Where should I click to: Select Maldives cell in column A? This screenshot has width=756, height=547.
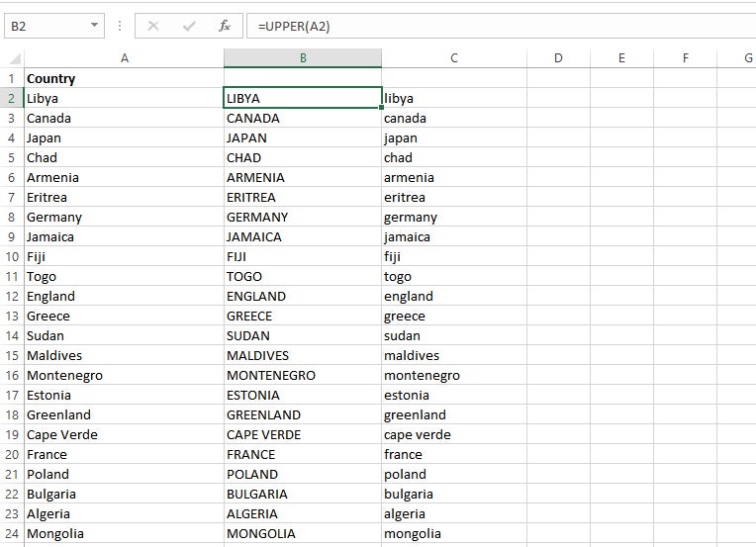(124, 355)
